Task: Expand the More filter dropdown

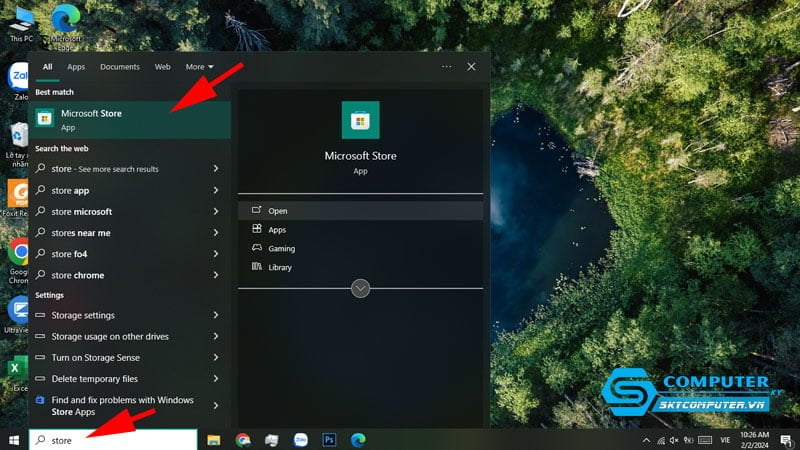Action: coord(199,67)
